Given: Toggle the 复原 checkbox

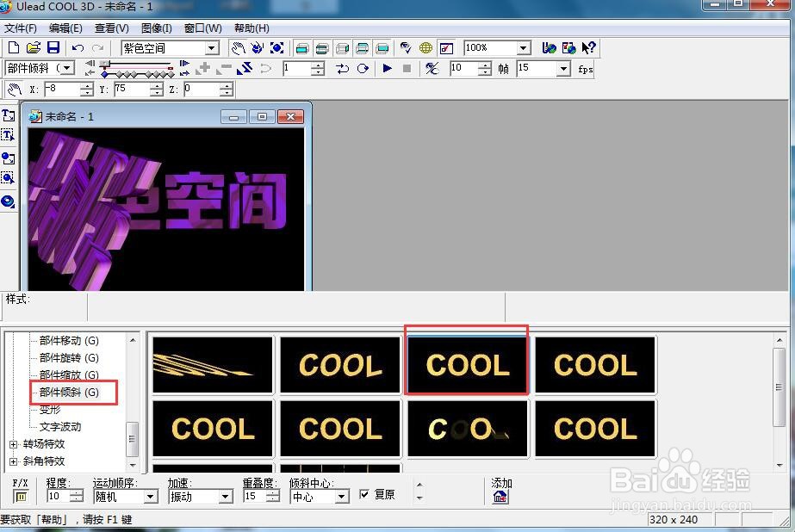Looking at the screenshot, I should tap(364, 494).
